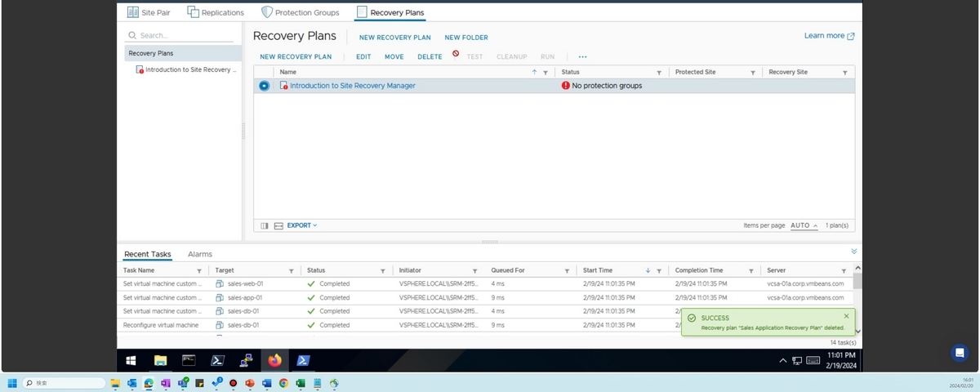Click the No protection groups error icon
The image size is (980, 392).
(565, 86)
